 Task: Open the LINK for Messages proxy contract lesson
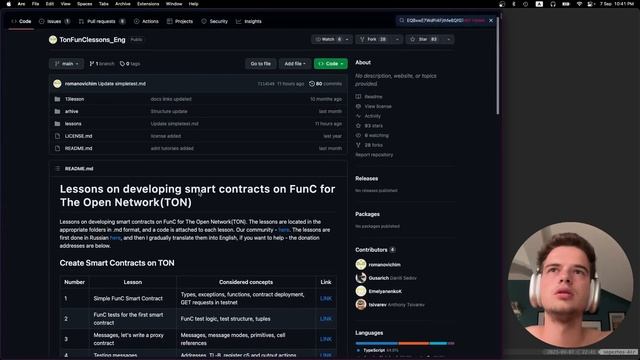(326, 339)
